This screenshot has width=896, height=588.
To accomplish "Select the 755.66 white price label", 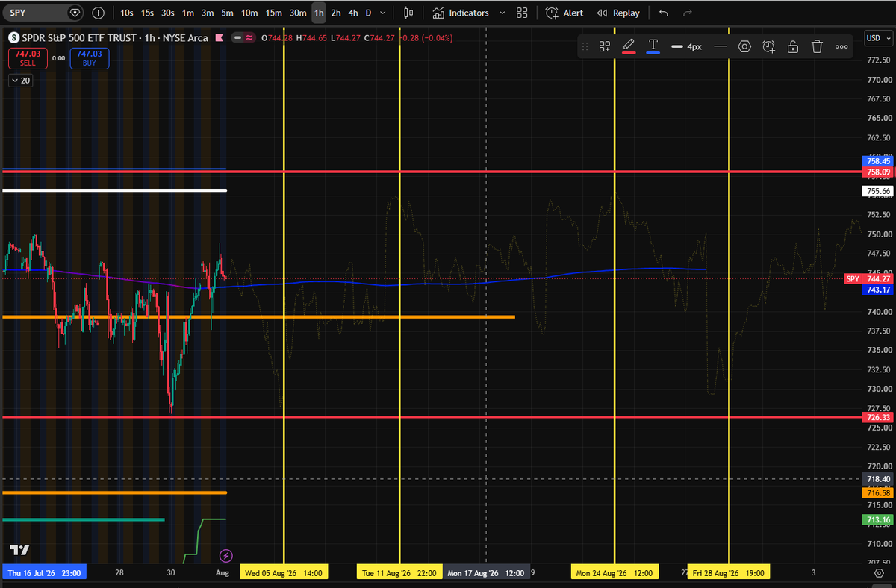I will (878, 191).
